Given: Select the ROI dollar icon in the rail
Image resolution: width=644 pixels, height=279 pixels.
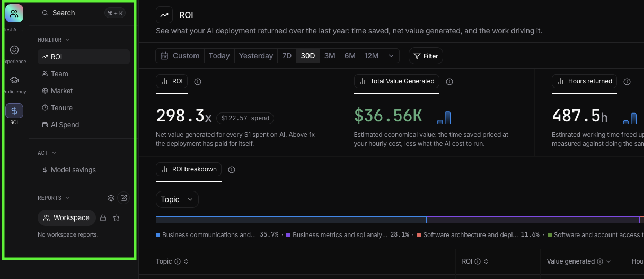Looking at the screenshot, I should click(x=14, y=111).
